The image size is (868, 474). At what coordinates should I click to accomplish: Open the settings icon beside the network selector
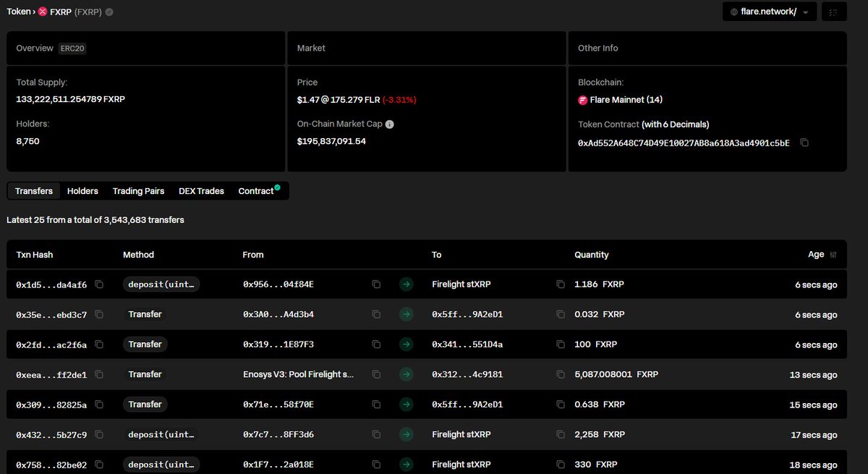834,12
